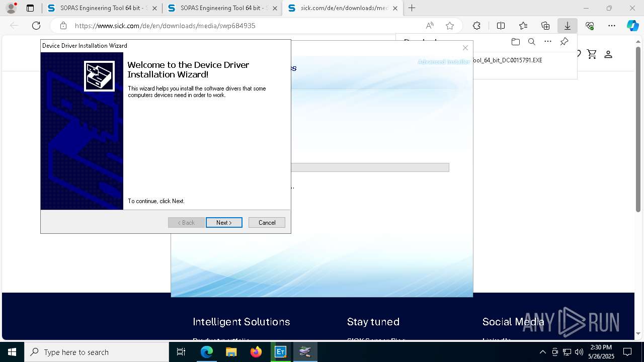Viewport: 644px width, 362px height.
Task: Select the installer taskbar icon
Action: click(x=305, y=352)
